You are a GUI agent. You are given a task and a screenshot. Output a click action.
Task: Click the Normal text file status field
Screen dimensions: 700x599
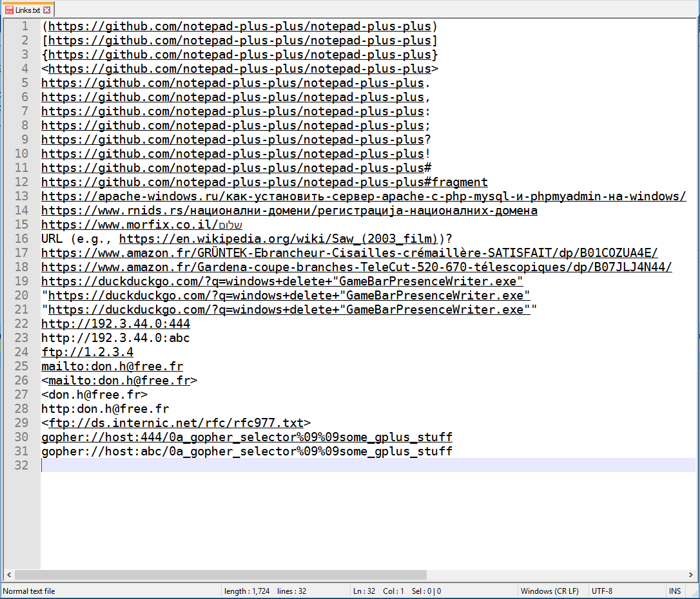(x=29, y=591)
